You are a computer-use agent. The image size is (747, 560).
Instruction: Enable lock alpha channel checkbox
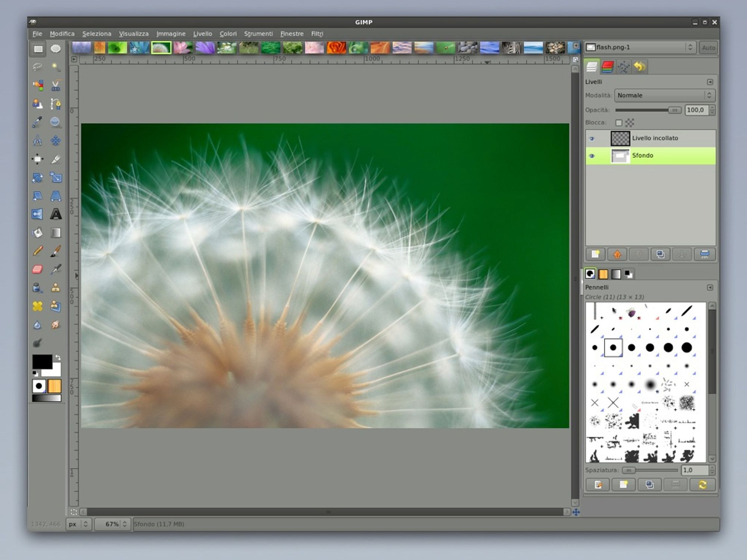pos(630,122)
